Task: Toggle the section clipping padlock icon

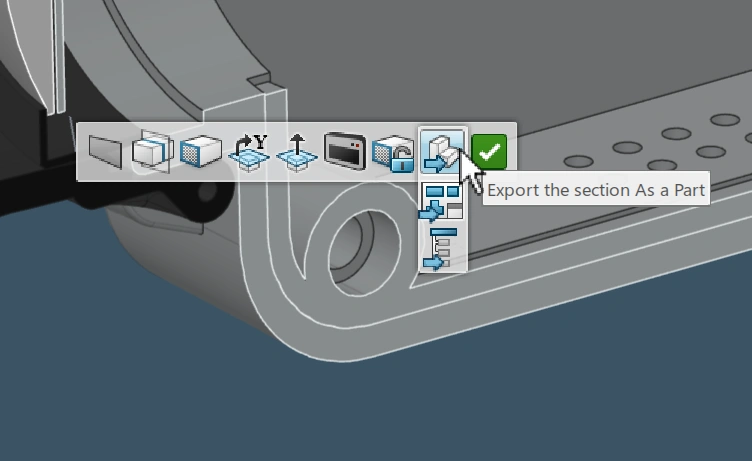Action: pos(393,154)
